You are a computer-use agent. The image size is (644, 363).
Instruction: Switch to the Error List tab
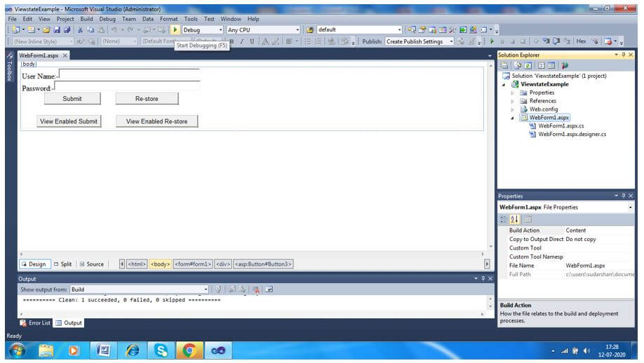(x=35, y=323)
